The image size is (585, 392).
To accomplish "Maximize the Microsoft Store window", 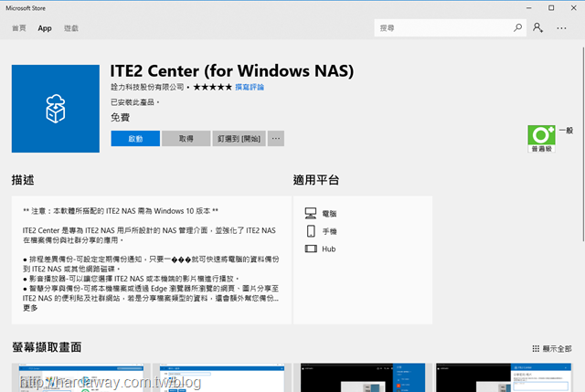I will pyautogui.click(x=551, y=8).
